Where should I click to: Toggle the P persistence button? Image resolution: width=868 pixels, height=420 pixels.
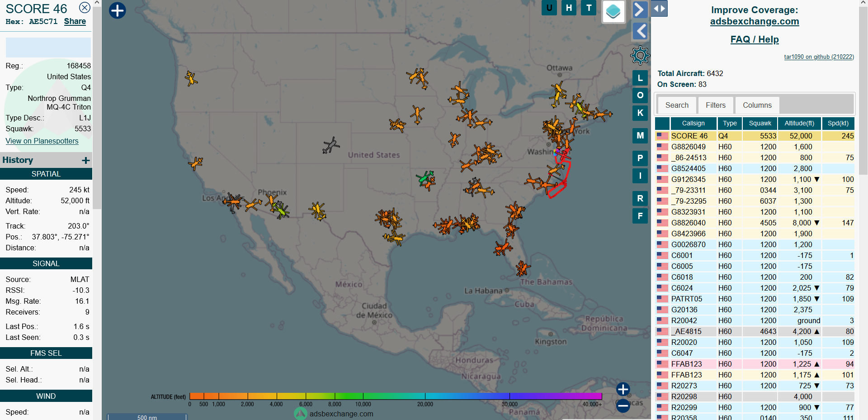point(640,158)
